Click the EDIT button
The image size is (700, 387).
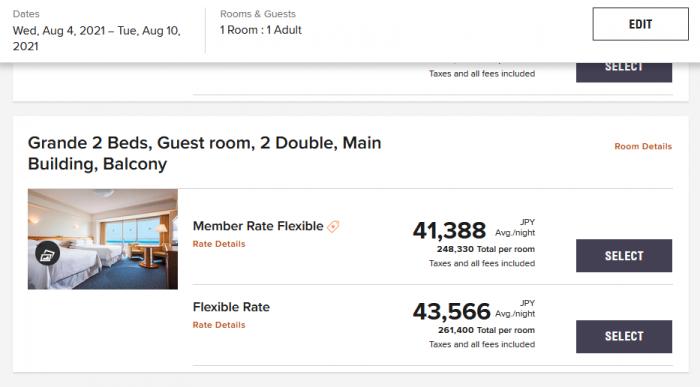point(640,24)
